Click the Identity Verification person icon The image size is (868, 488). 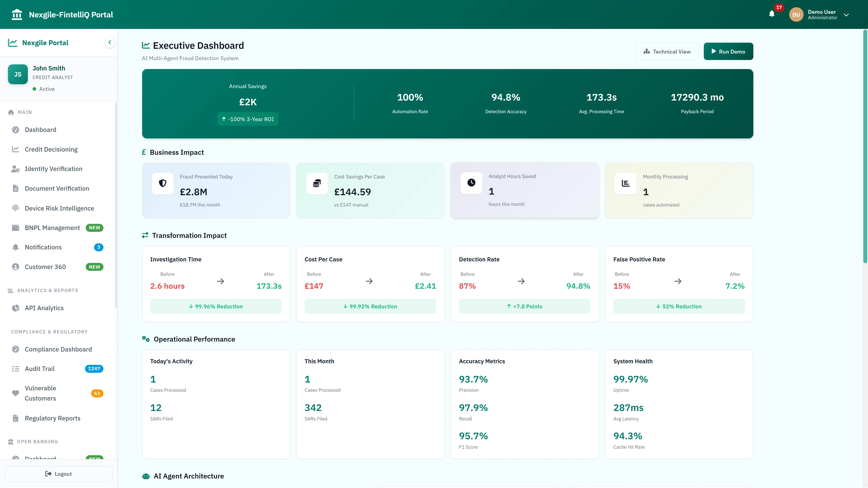tap(16, 169)
